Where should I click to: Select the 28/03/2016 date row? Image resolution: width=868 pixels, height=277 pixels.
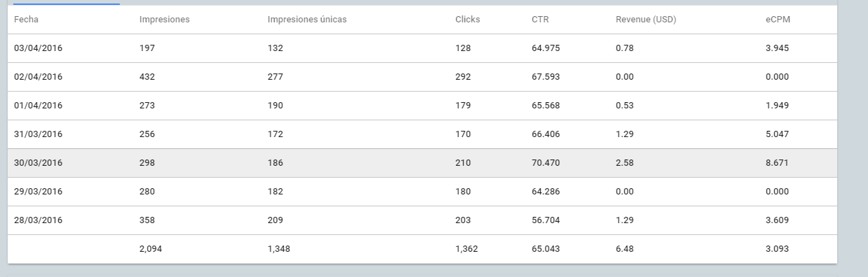(x=422, y=220)
